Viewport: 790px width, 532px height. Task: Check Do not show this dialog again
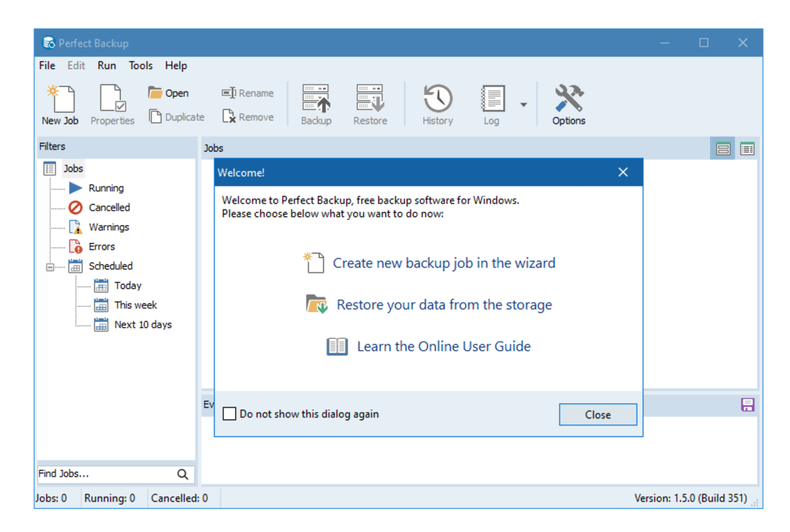tap(229, 414)
